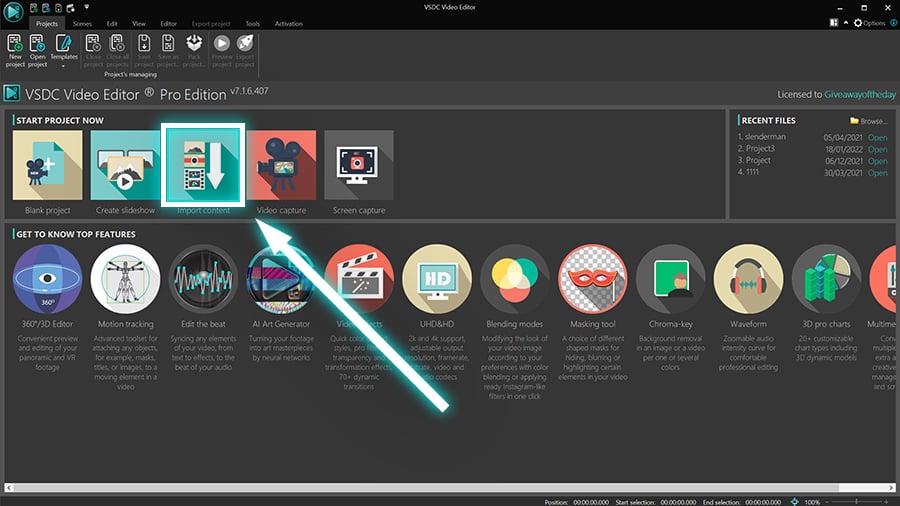This screenshot has height=506, width=900.
Task: Click the '100%' zoom value
Action: click(812, 502)
